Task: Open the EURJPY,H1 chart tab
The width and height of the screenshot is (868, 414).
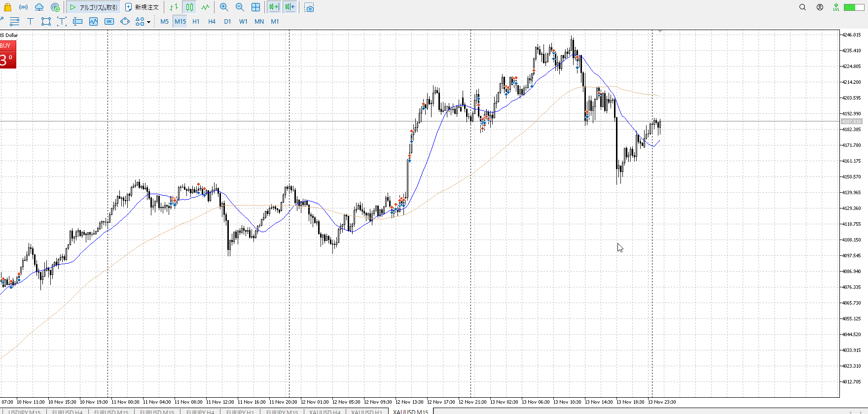Action: 240,412
